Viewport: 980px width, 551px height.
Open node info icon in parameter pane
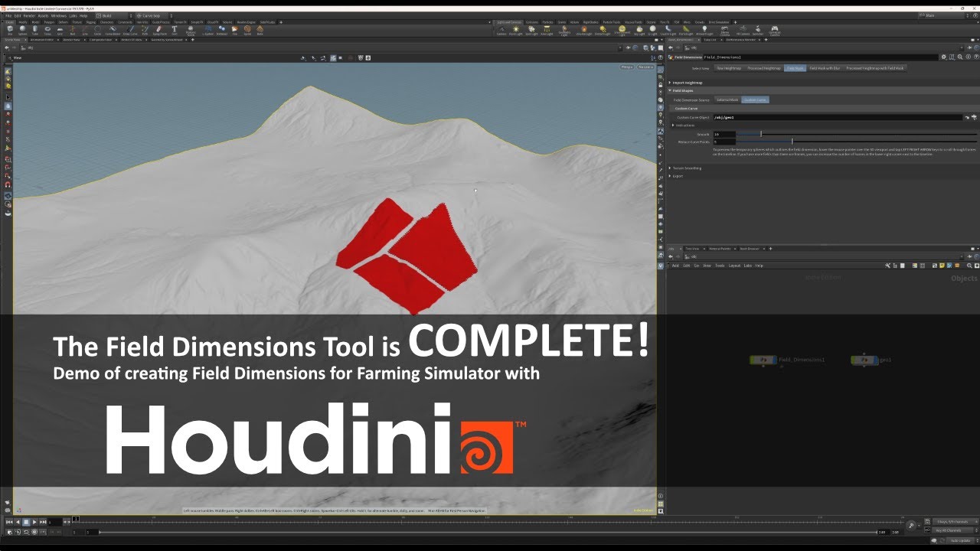coord(969,57)
